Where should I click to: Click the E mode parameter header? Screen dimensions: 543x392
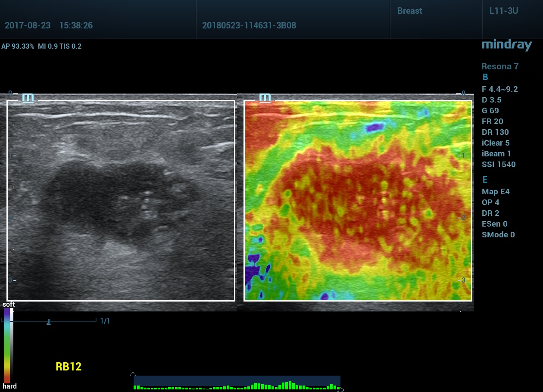485,180
